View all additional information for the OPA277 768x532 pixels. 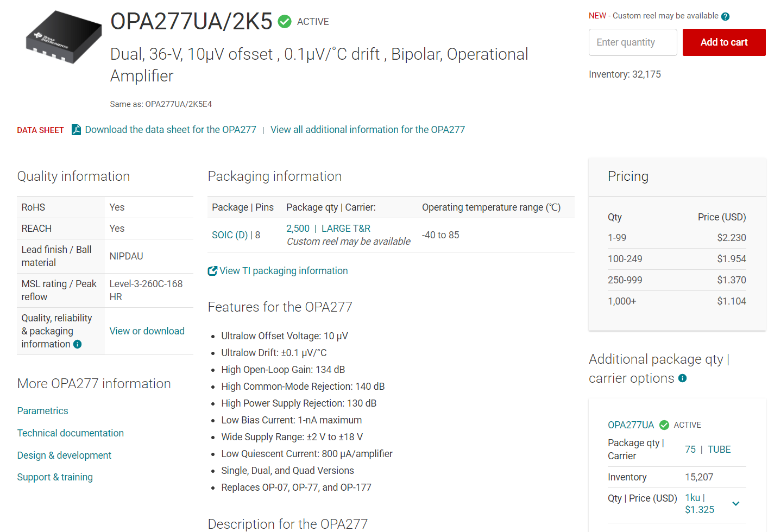click(x=368, y=130)
